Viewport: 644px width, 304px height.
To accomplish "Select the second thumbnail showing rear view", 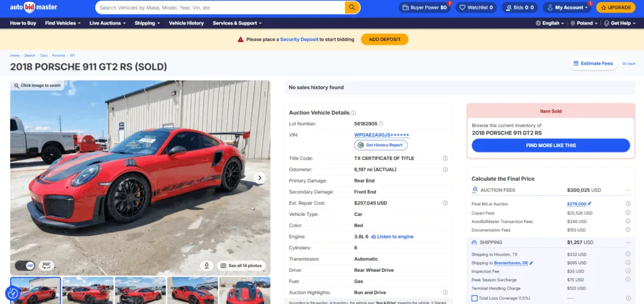I will pos(87,290).
